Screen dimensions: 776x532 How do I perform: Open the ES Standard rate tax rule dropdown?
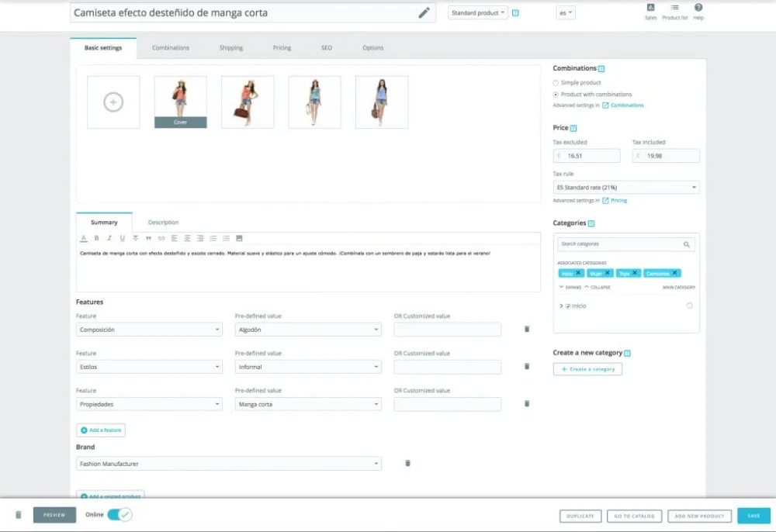click(626, 188)
